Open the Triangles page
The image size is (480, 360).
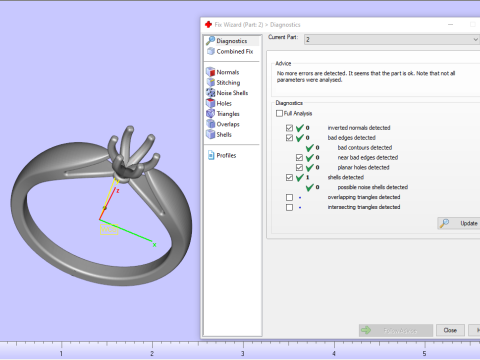click(x=228, y=114)
